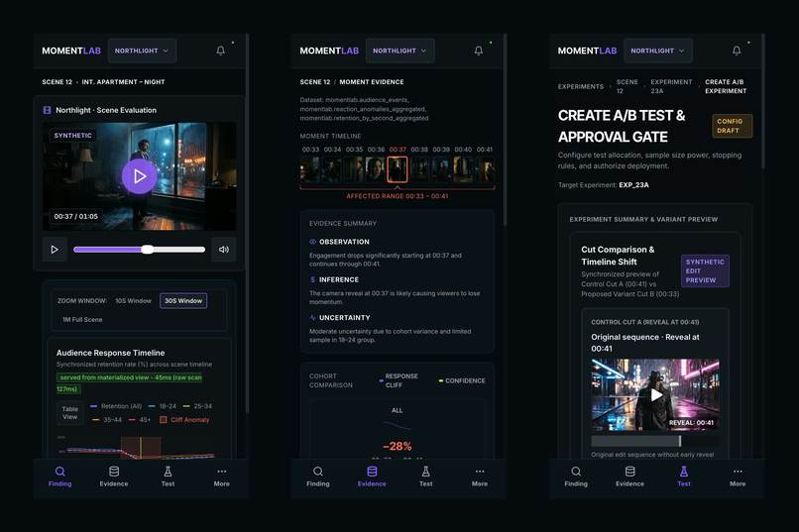Toggle the Response Cliff legend in Cohort Comparison
The height and width of the screenshot is (532, 799).
pyautogui.click(x=399, y=380)
